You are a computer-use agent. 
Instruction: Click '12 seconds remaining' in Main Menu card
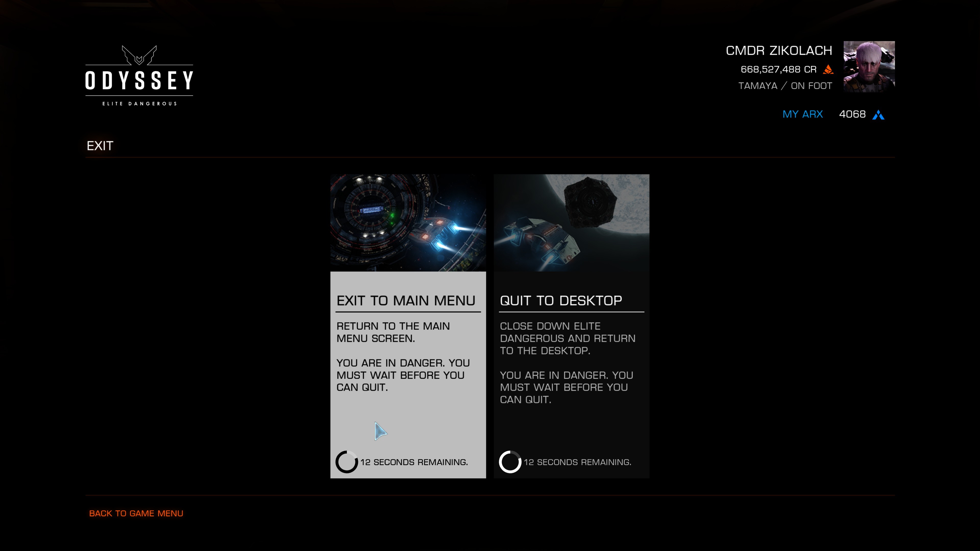pos(414,462)
